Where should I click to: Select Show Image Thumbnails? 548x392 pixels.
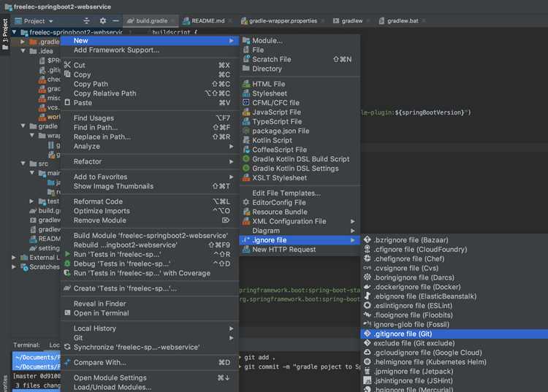tap(150, 186)
